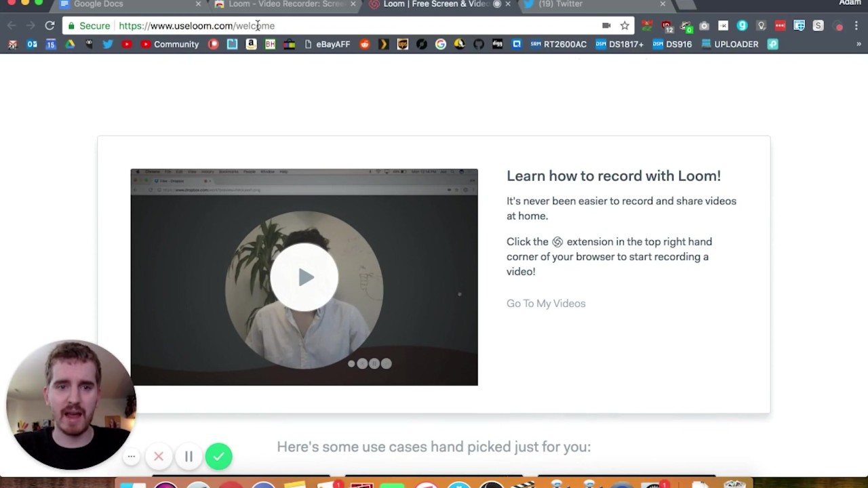
Task: Close the Google Docs tab
Action: [x=198, y=4]
